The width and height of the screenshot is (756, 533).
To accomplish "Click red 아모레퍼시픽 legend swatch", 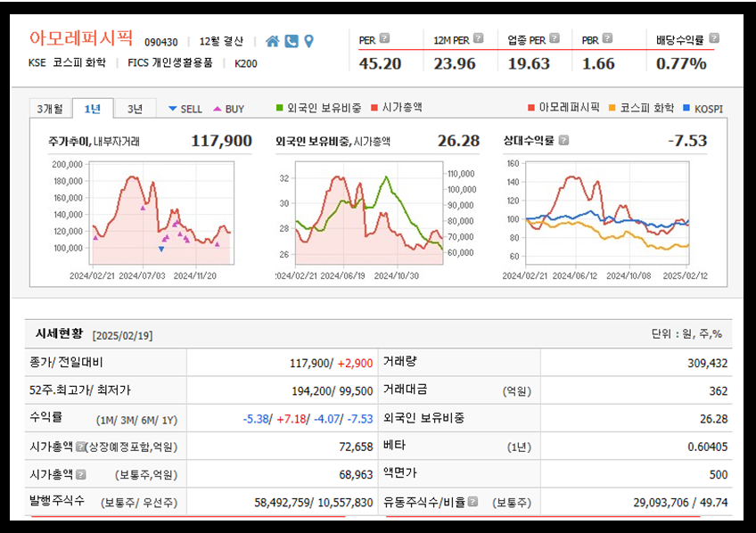I will tap(531, 108).
